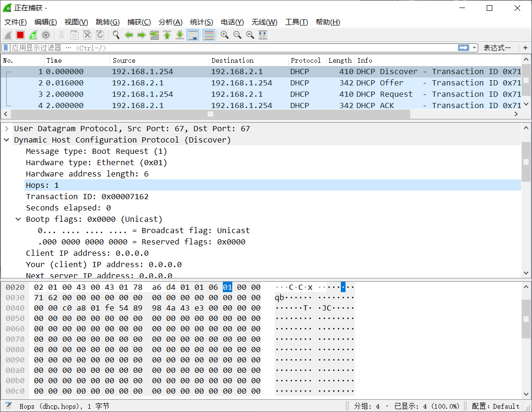Sort by the Destination column header
This screenshot has width=532, height=412.
coord(249,60)
